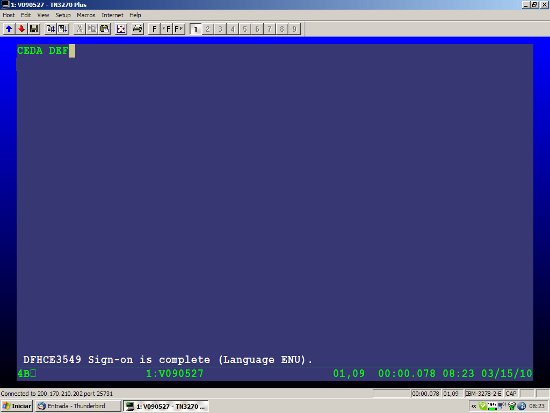
Task: Switch to the Thunderbird taskbar button
Action: point(78,406)
